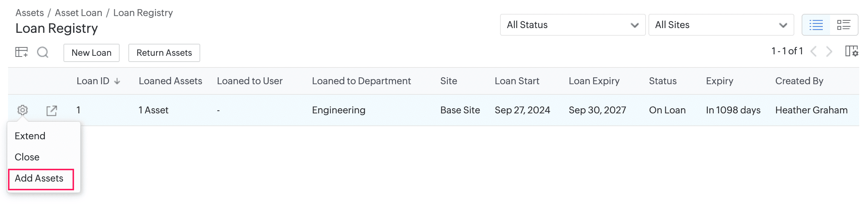Click the New Loan button

click(x=92, y=53)
